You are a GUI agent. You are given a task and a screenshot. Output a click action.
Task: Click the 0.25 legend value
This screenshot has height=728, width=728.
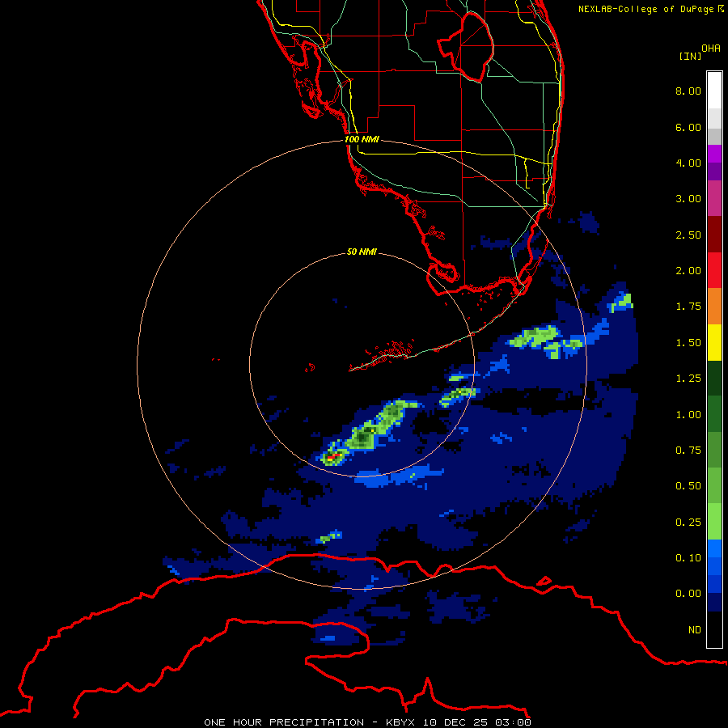point(688,523)
